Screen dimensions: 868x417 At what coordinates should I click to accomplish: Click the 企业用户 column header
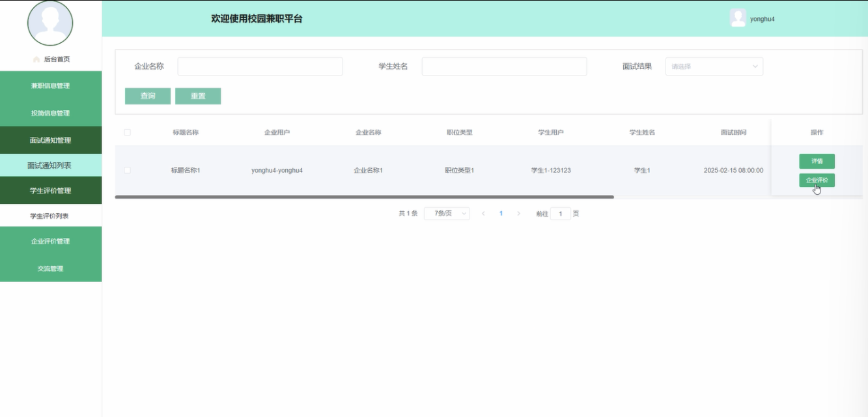coord(277,132)
